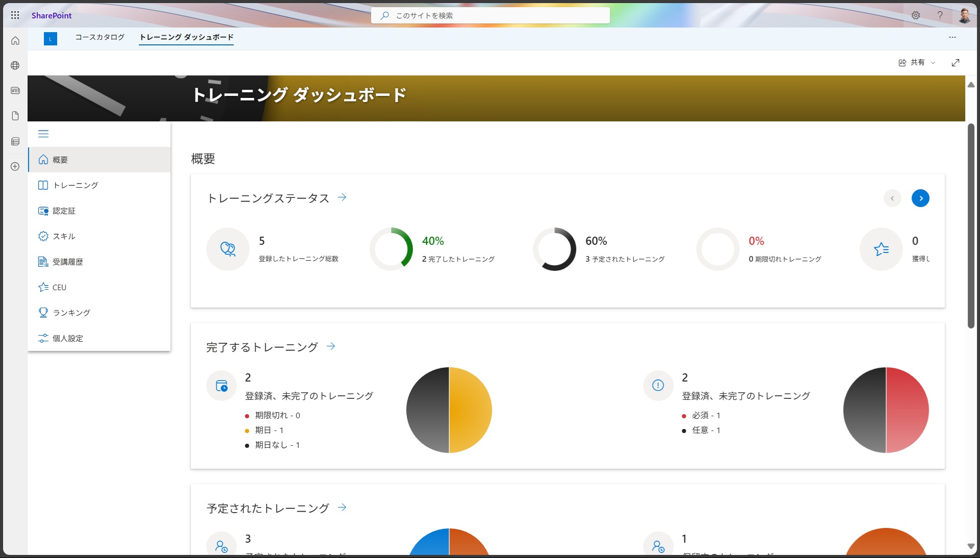Click 2 完了したトレーニング label
This screenshot has width=980, height=558.
(x=458, y=259)
